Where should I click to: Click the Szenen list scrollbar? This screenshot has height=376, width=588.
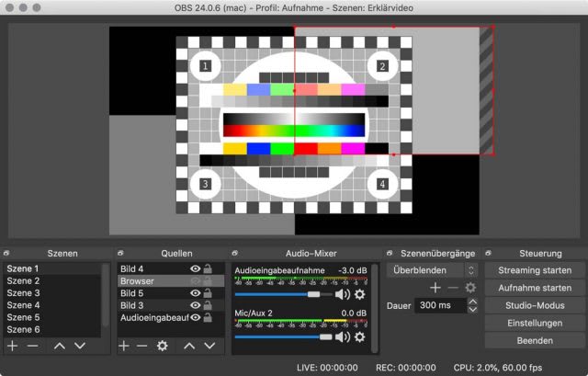[106, 295]
